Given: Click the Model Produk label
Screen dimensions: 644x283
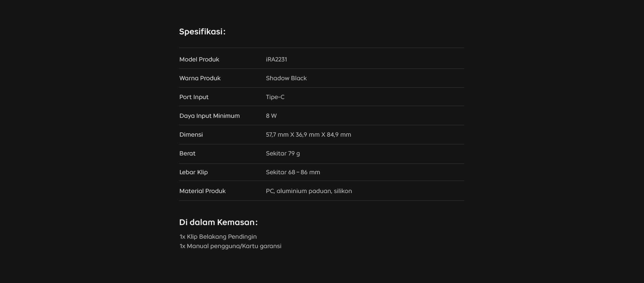Looking at the screenshot, I should click(x=199, y=59).
